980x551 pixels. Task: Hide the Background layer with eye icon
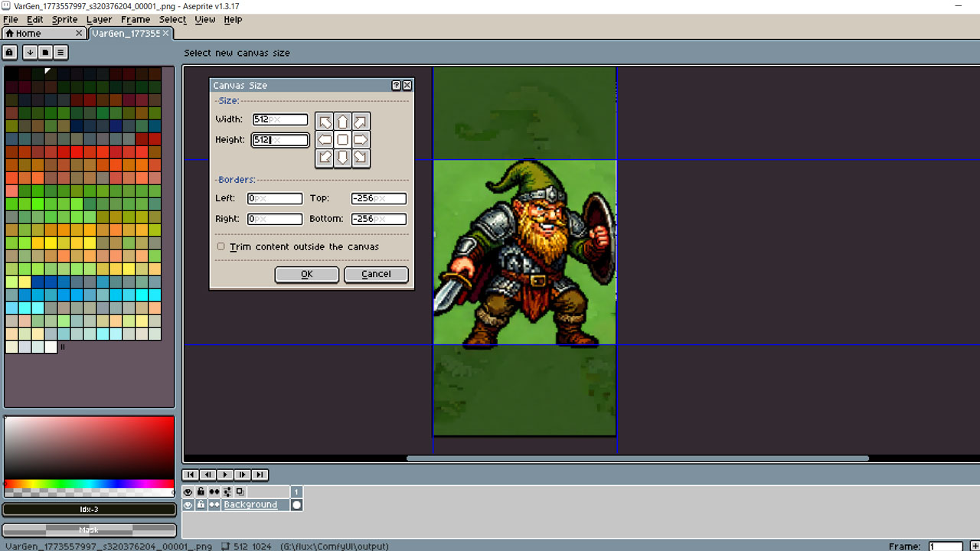coord(188,505)
